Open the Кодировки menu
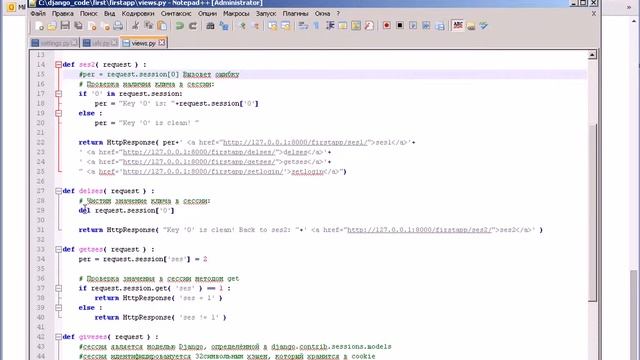 tap(138, 13)
